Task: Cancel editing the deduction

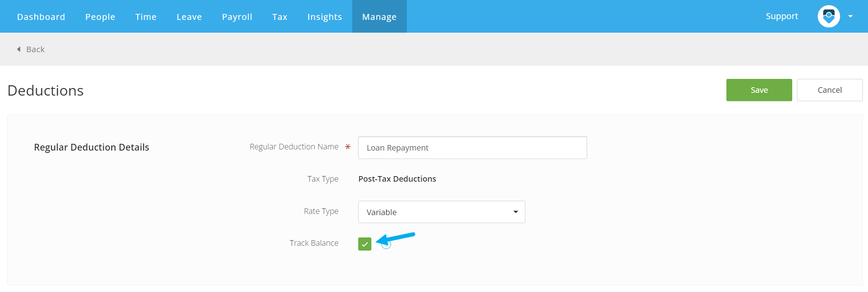Action: click(830, 90)
